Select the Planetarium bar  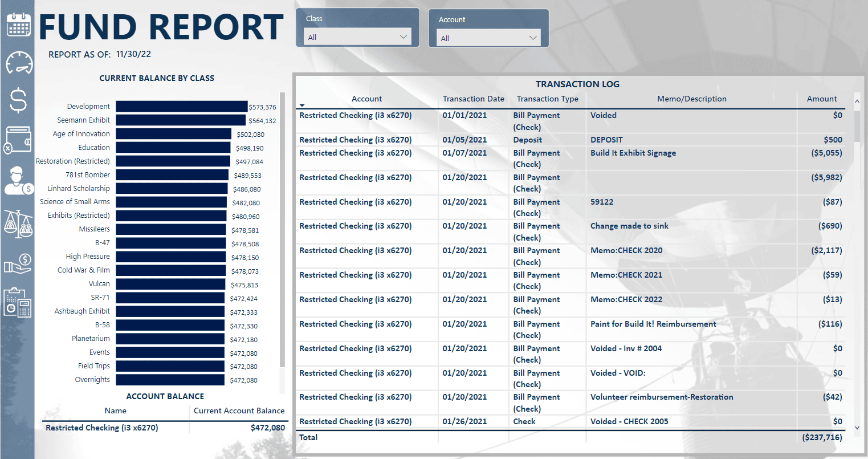(x=170, y=339)
